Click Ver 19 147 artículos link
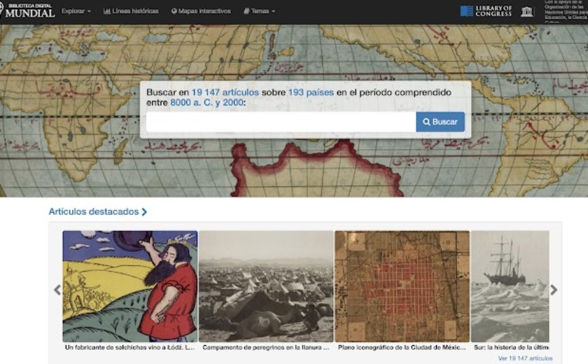This screenshot has width=588, height=364. coord(526,358)
